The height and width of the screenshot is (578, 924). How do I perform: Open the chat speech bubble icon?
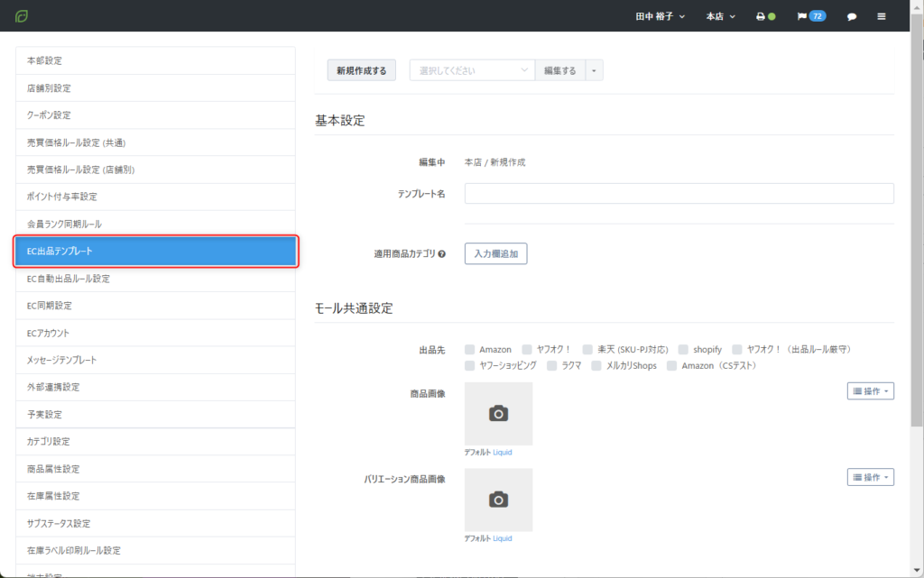coord(852,16)
